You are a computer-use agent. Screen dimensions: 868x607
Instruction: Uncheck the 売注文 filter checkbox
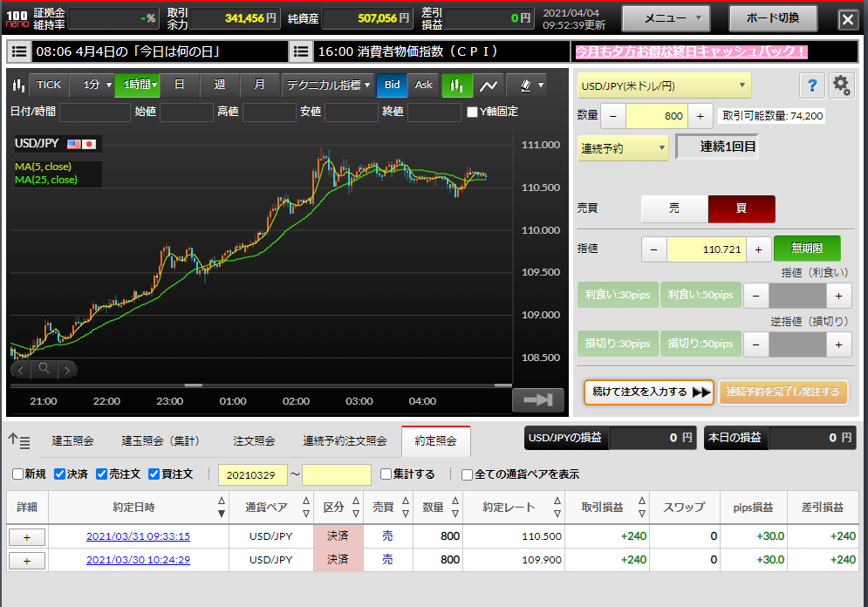(x=101, y=474)
